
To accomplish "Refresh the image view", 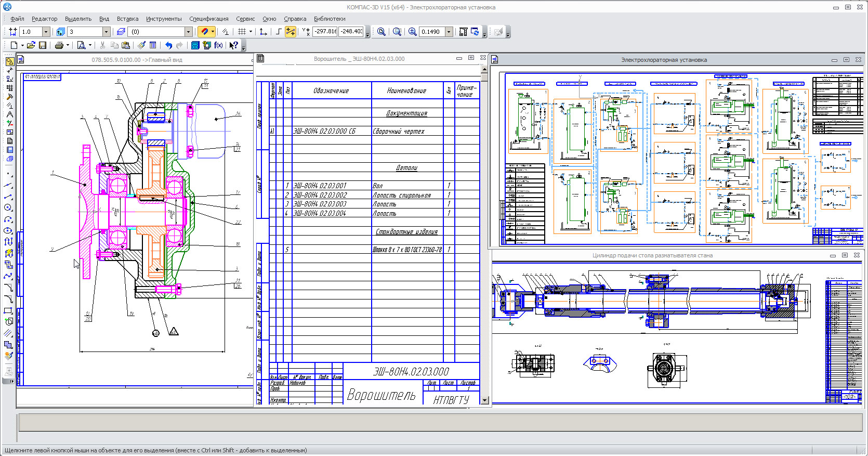I will coord(475,32).
